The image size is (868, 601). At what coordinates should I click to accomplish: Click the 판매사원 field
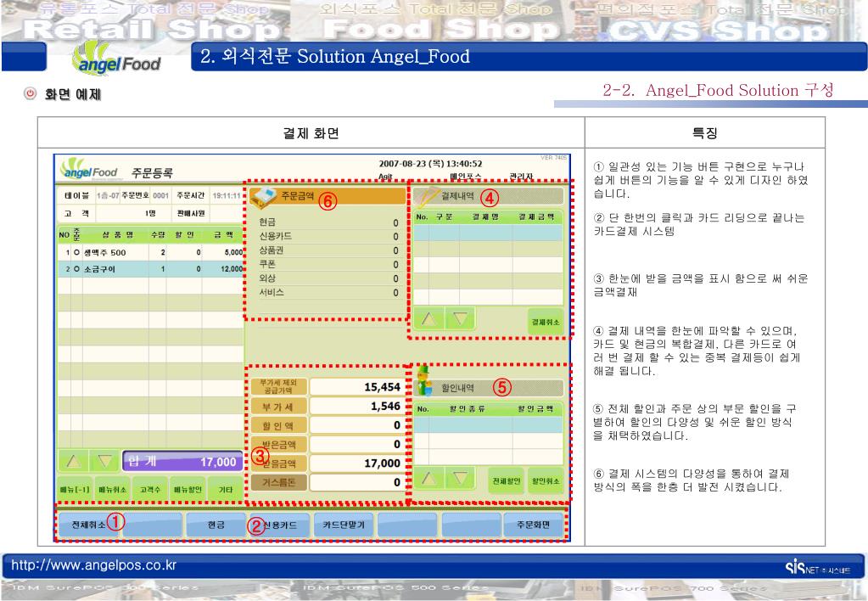(x=227, y=213)
